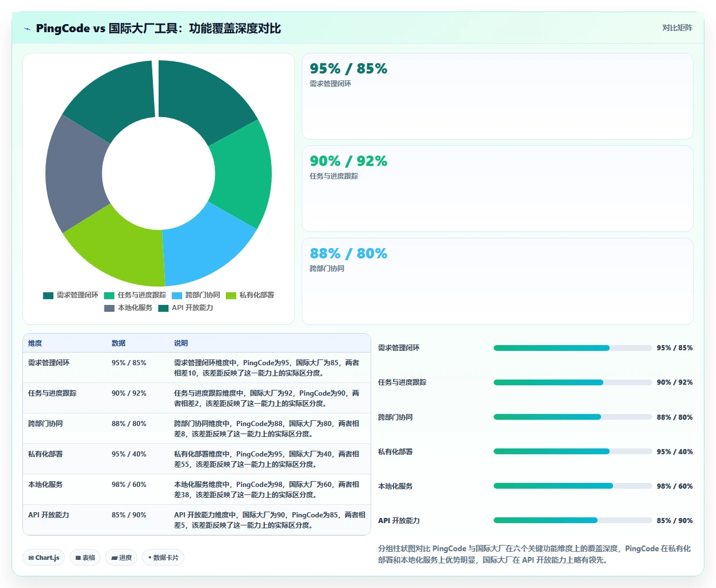The width and height of the screenshot is (716, 588).
Task: Click API 开放能力 progress bar
Action: tap(573, 520)
